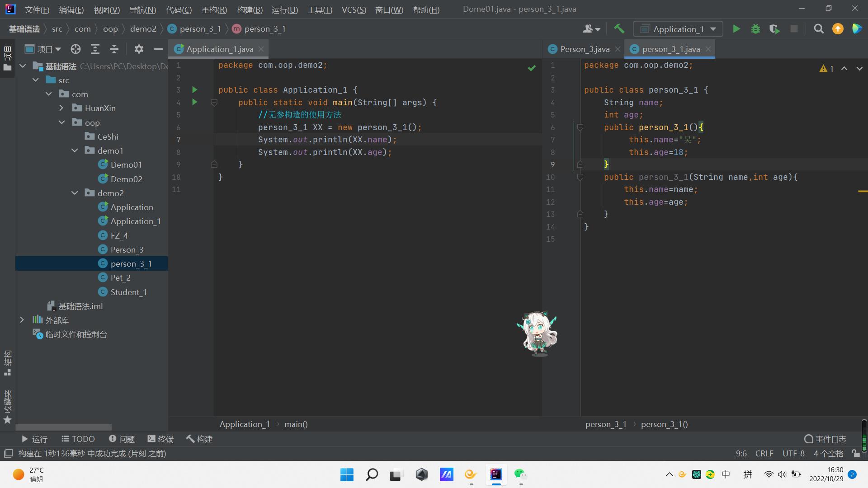Open Search Everywhere magnifier icon
Viewport: 868px width, 488px height.
click(818, 29)
